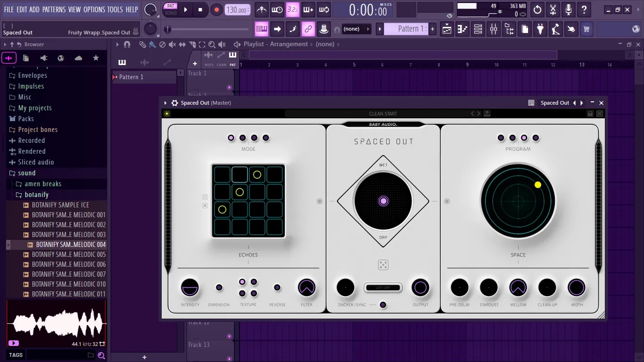Click the echo grid dice randomize icon

point(205,197)
